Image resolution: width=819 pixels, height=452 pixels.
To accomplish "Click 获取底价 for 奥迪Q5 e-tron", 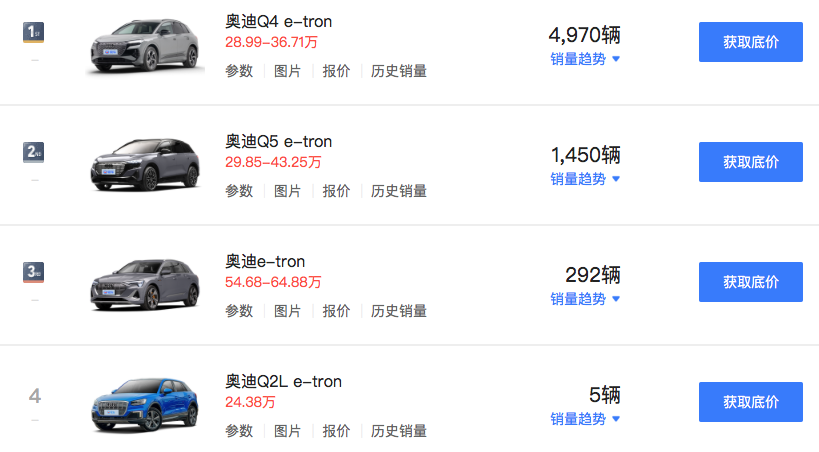I will (x=751, y=162).
